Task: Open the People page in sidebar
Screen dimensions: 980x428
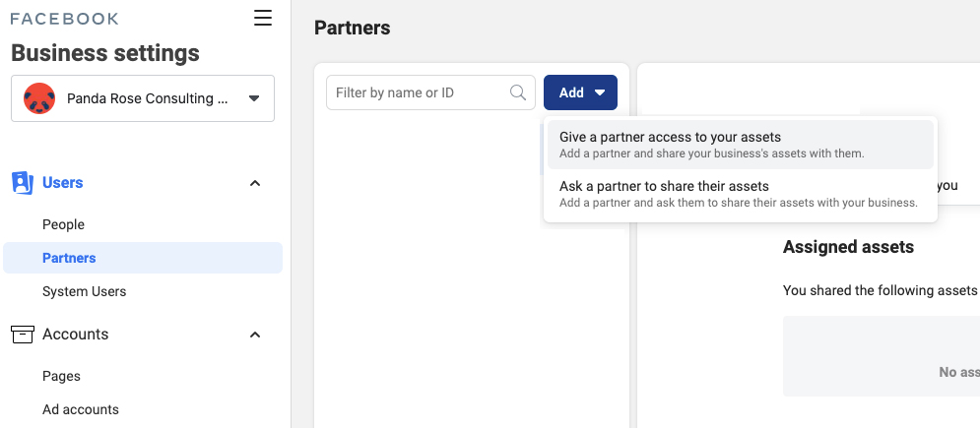Action: 63,224
